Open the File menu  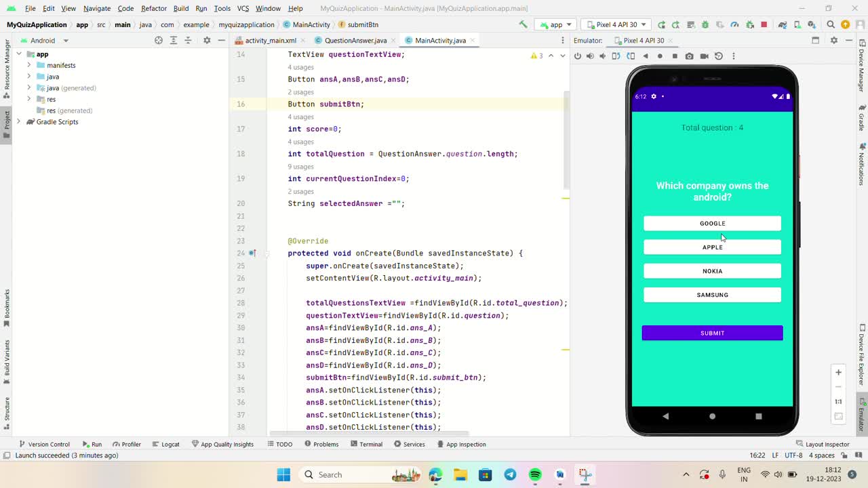31,8
